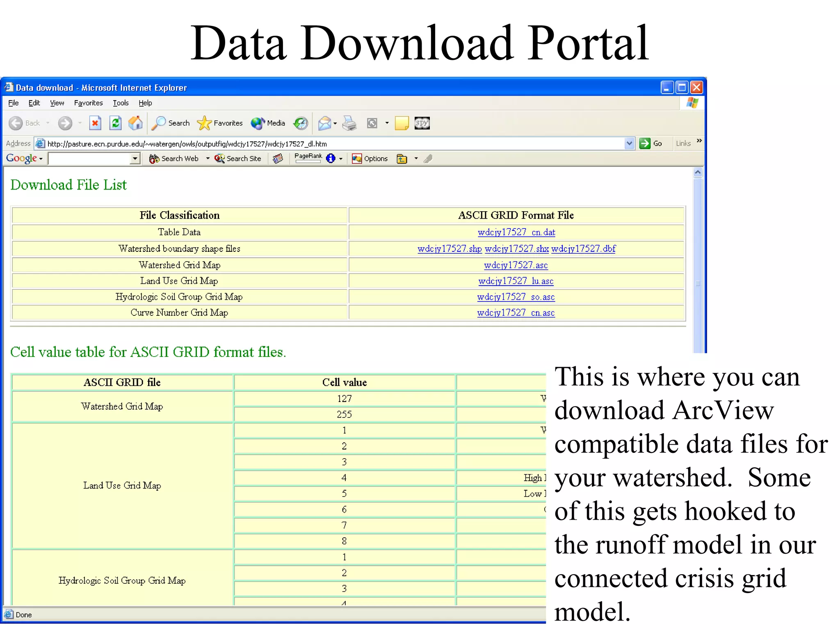Stop page loading with red X icon
The image size is (840, 630).
click(95, 123)
